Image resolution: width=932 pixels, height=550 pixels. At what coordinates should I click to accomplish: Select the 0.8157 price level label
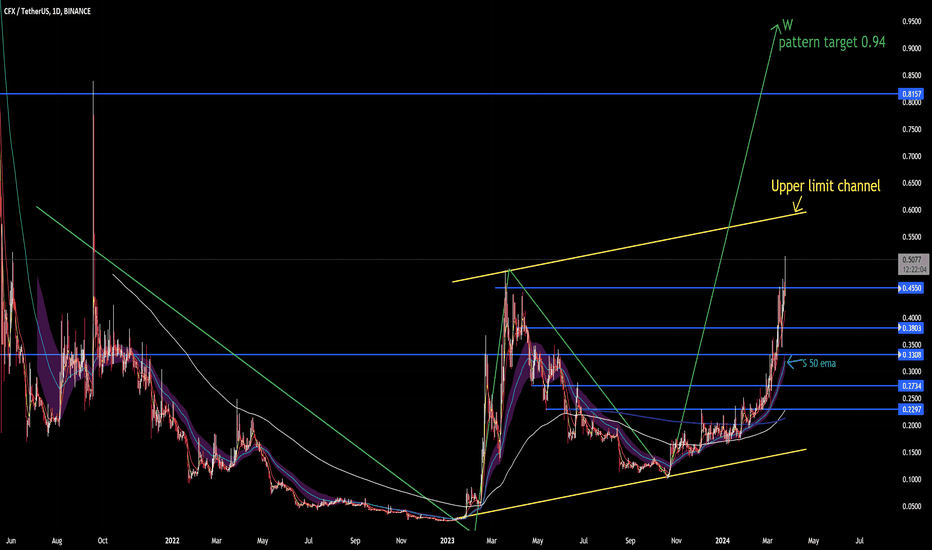[911, 94]
